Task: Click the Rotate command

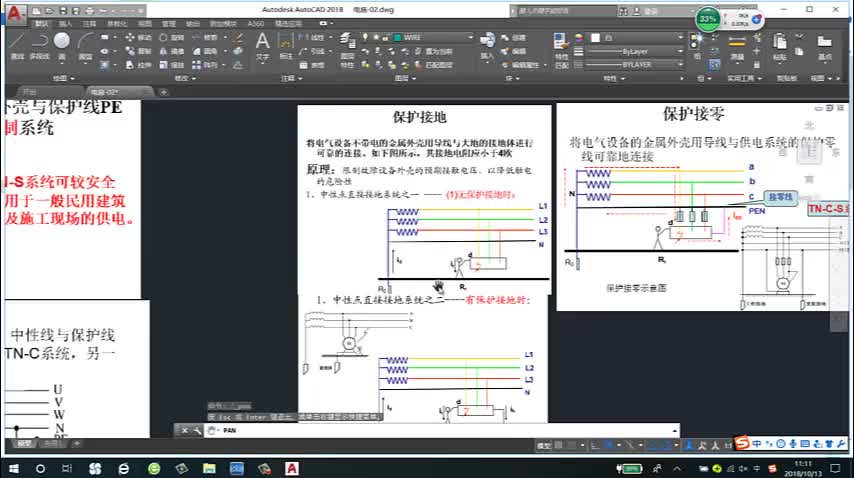Action: coord(172,38)
